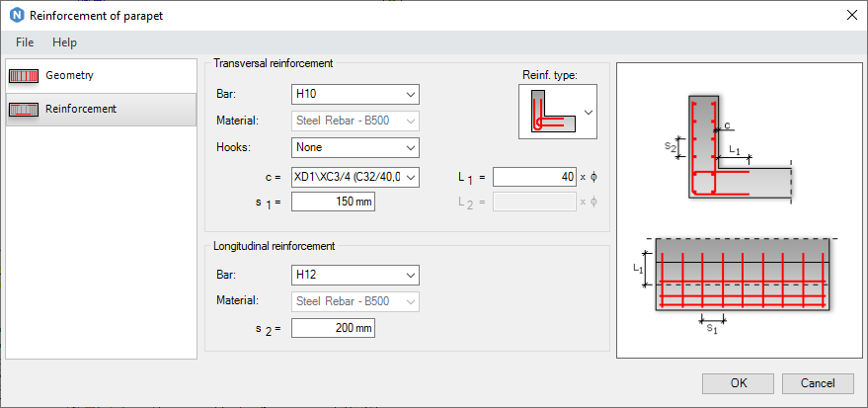Click the s1 spacing input field
Viewport: 868px width, 408px height.
click(334, 202)
